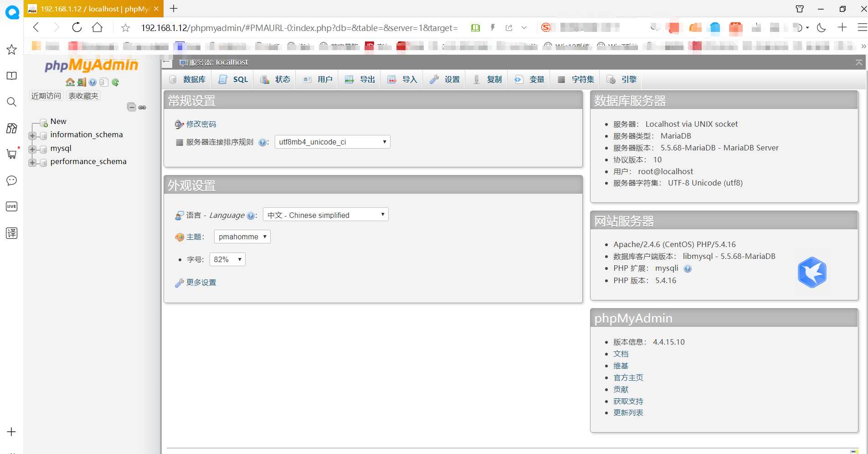The image size is (868, 454).
Task: Click help icon next to Language label
Action: tap(251, 216)
